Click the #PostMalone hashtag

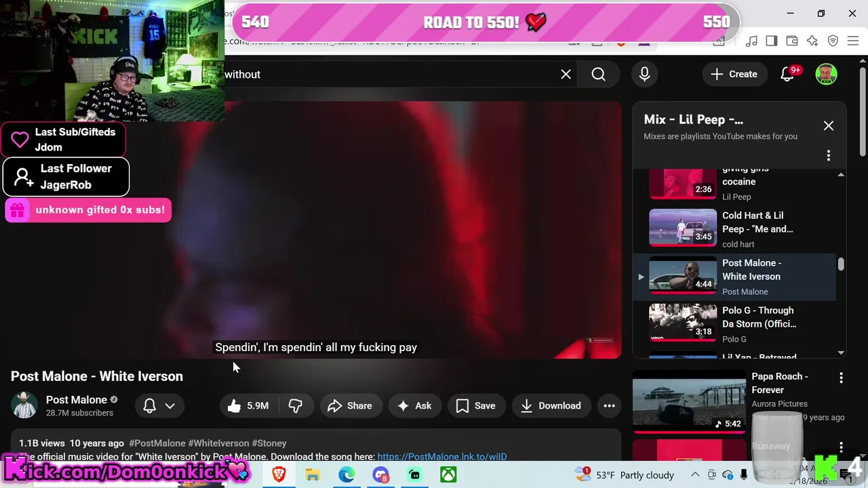(157, 443)
